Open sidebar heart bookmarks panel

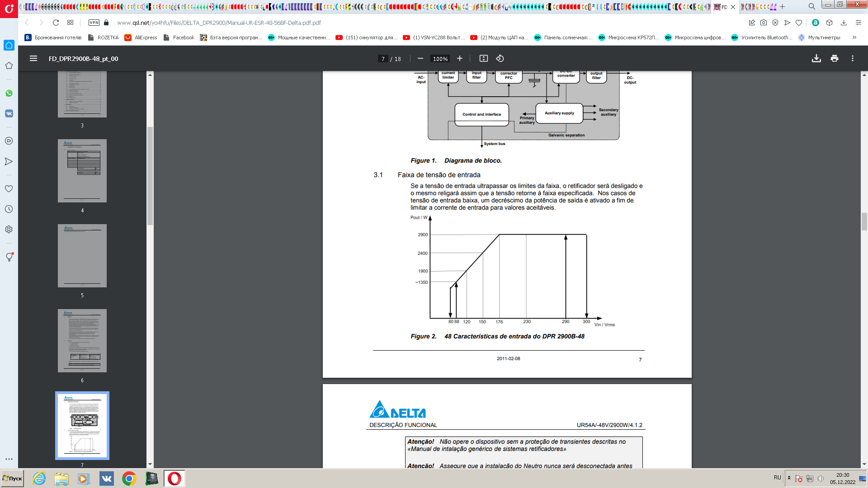pos(9,189)
